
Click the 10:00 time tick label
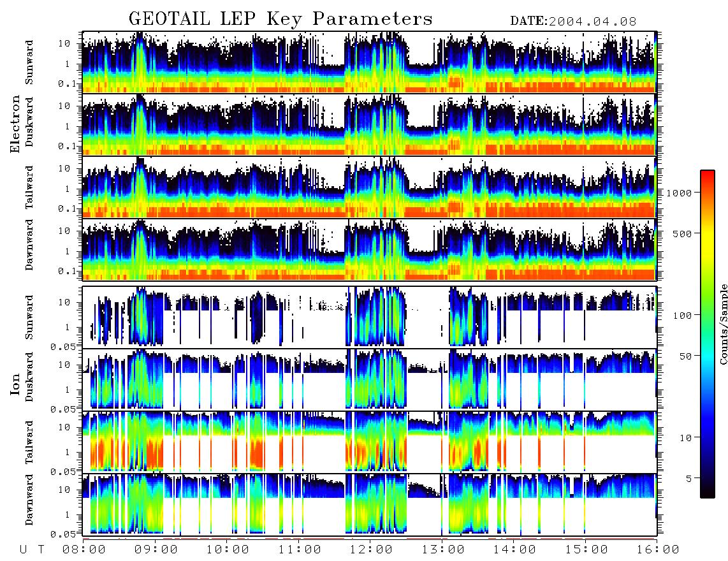pyautogui.click(x=228, y=550)
